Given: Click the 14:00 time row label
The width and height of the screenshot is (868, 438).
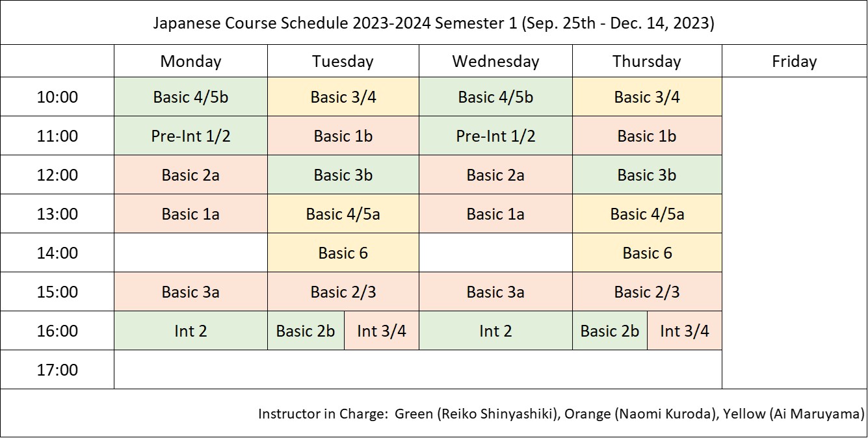Looking at the screenshot, I should coord(57,253).
